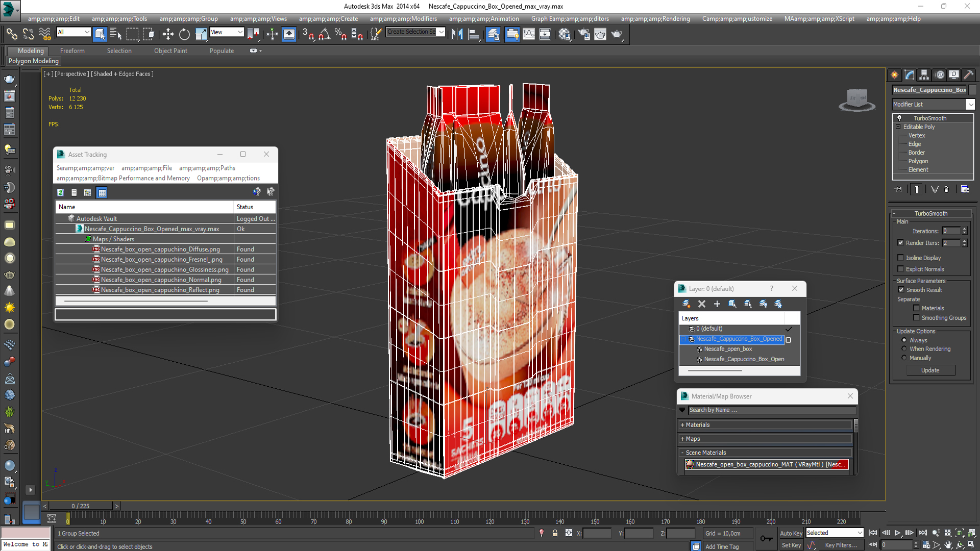Activate the Select Object tool

tap(100, 34)
